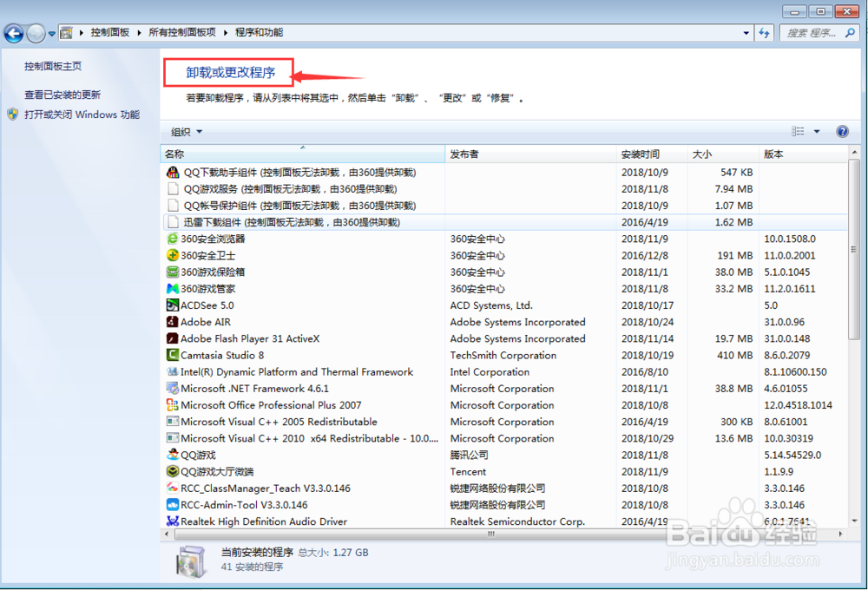Click 控制面板 in the breadcrumb path
This screenshot has height=590, width=868.
[x=110, y=33]
